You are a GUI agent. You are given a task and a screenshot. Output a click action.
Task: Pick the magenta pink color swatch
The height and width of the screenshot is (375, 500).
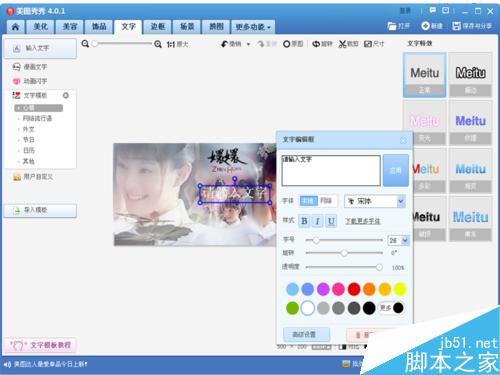[338, 289]
